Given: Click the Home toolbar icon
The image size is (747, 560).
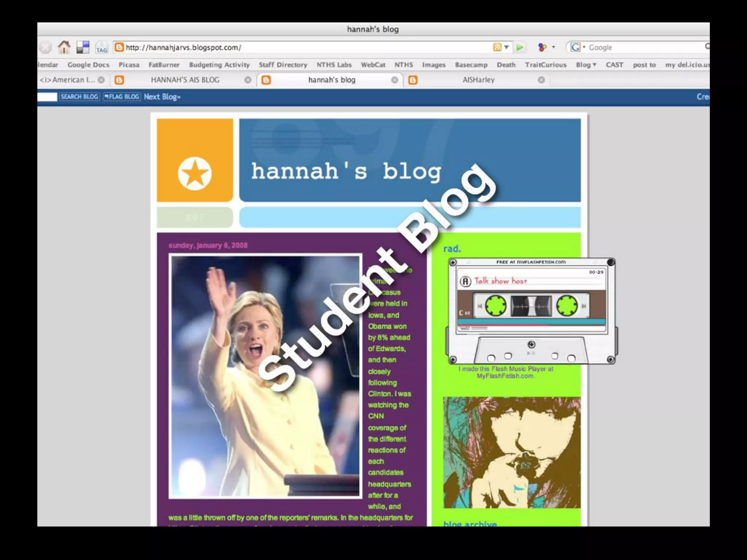Looking at the screenshot, I should pos(64,47).
